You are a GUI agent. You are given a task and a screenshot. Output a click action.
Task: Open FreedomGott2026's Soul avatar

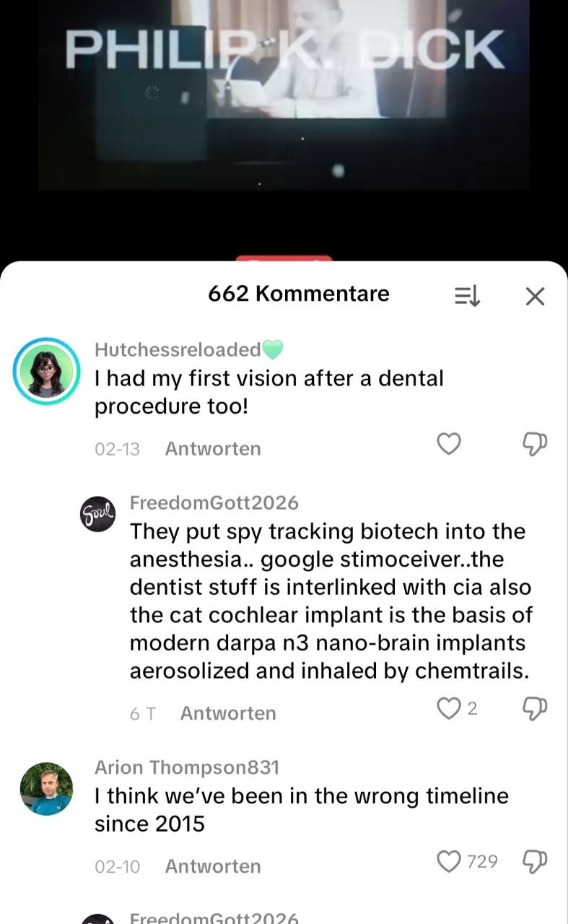(x=97, y=513)
